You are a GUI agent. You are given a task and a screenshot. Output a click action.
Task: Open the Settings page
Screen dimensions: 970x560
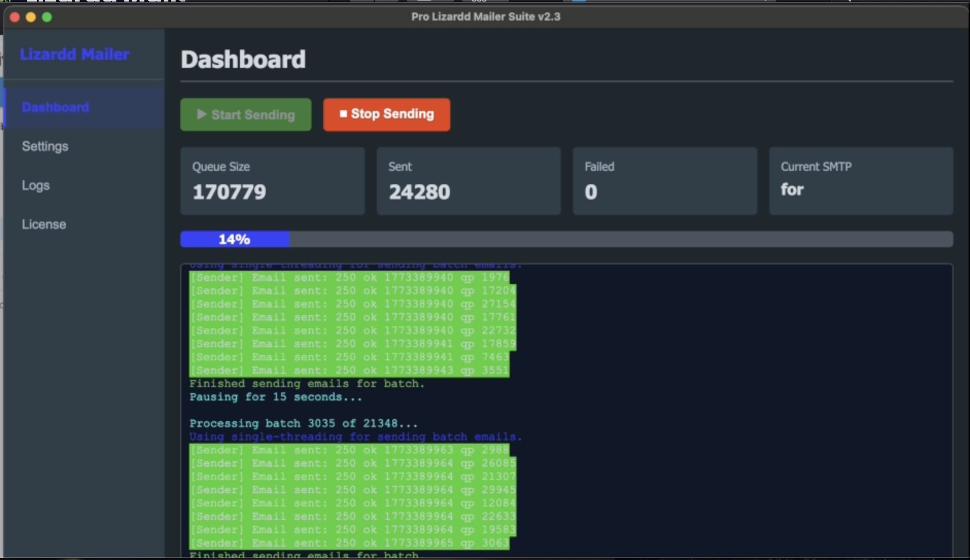pos(45,146)
